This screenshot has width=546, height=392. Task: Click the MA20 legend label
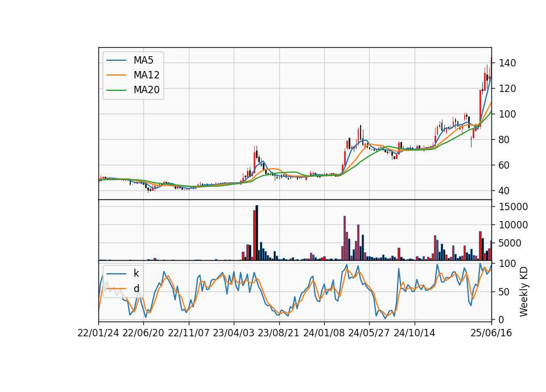point(146,90)
